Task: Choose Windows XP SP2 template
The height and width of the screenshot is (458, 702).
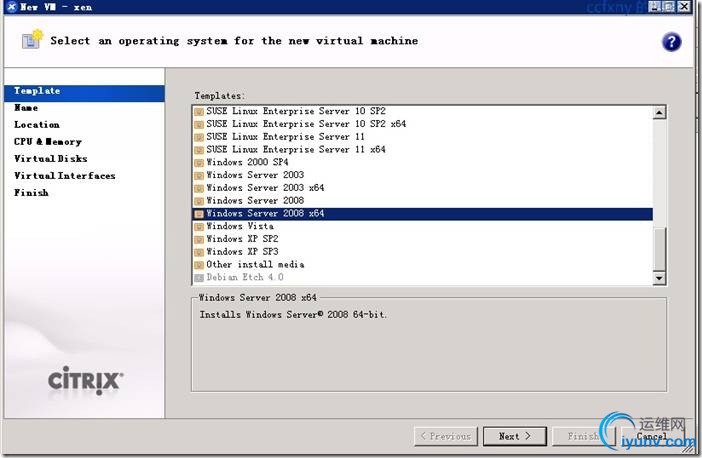Action: click(x=242, y=239)
